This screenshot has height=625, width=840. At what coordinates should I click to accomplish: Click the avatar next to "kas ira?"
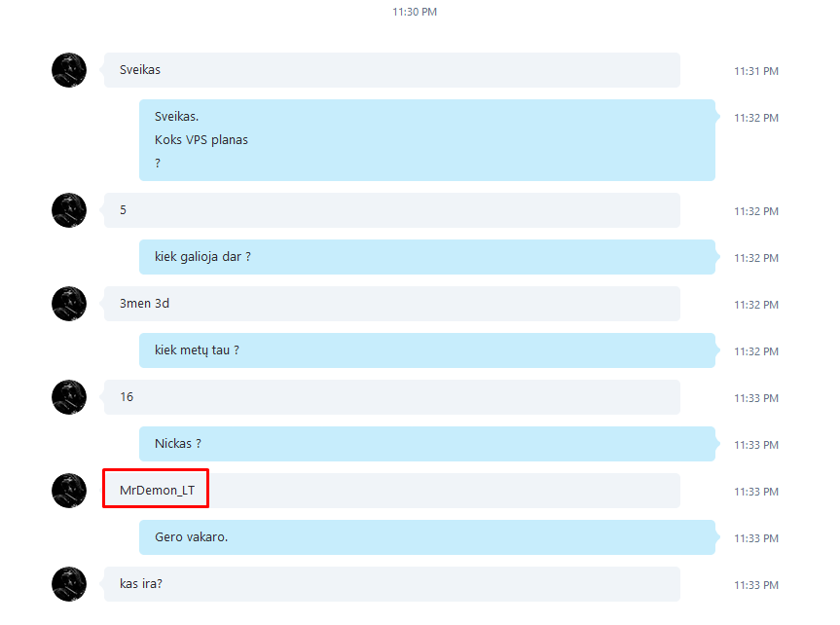pos(69,584)
